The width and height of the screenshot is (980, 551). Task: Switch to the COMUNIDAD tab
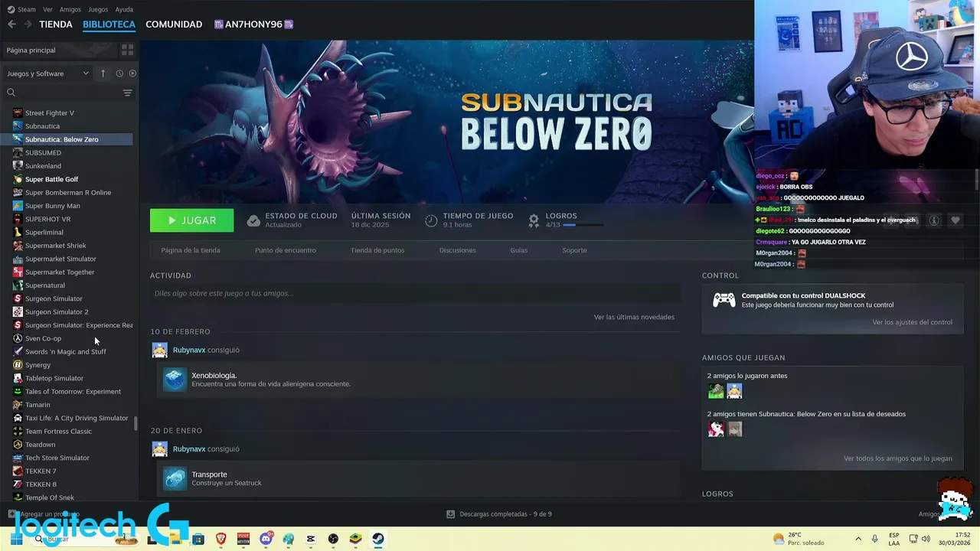174,24
